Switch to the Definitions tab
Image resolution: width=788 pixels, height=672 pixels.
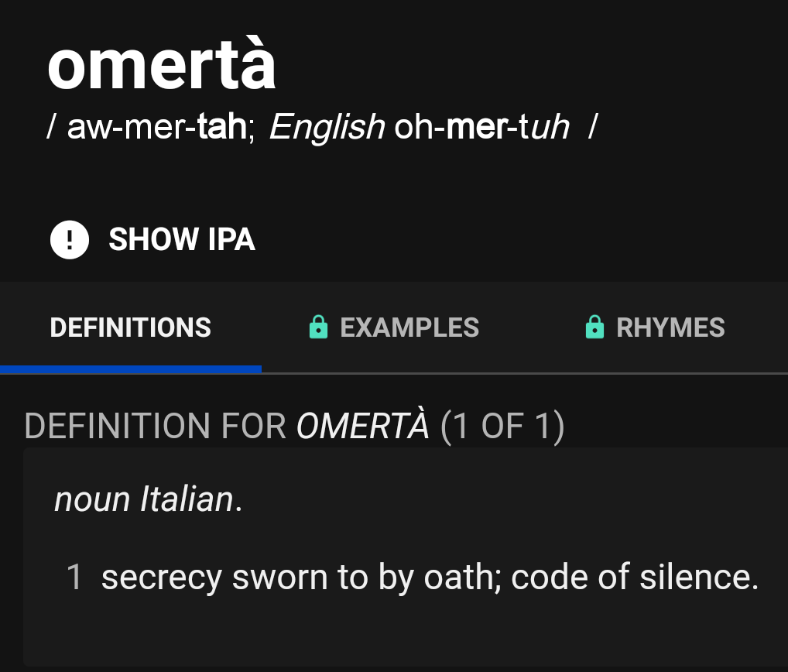coord(130,327)
